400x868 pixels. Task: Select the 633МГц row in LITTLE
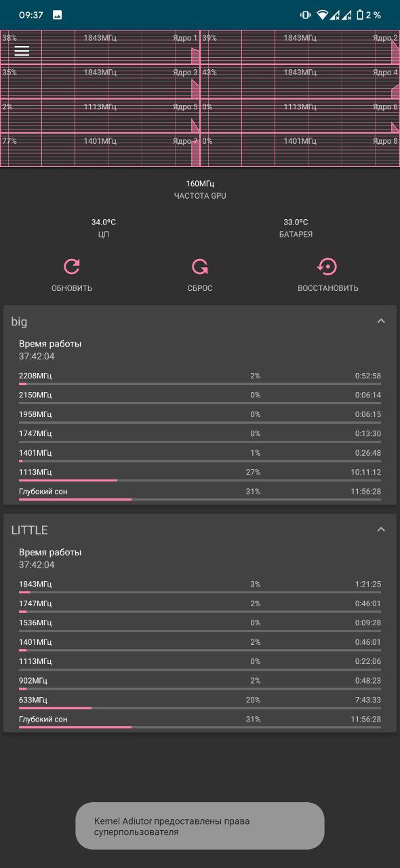(x=200, y=703)
